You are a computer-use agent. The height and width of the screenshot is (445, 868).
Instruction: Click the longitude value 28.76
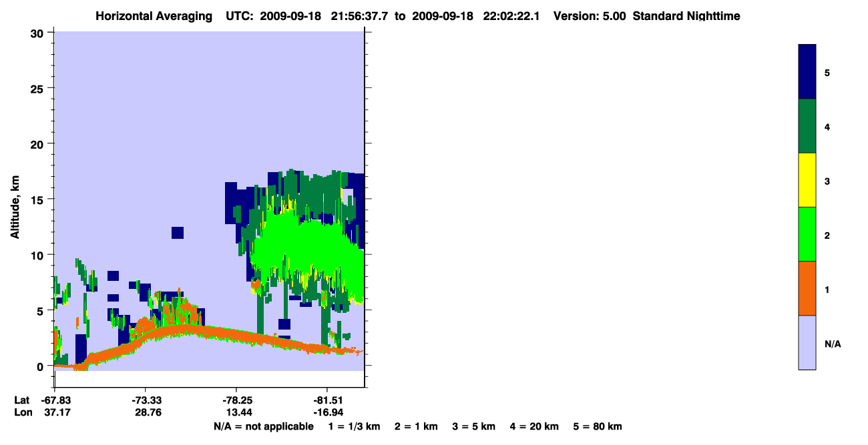tap(148, 413)
